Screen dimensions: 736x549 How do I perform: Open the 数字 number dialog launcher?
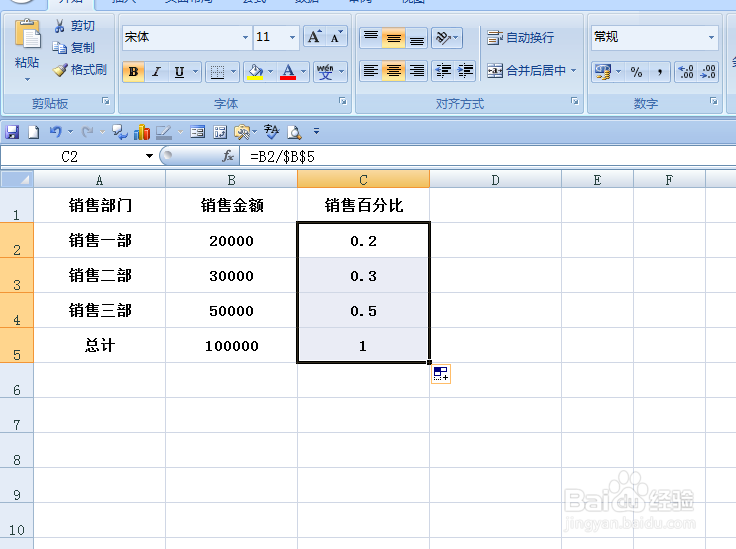pos(713,101)
